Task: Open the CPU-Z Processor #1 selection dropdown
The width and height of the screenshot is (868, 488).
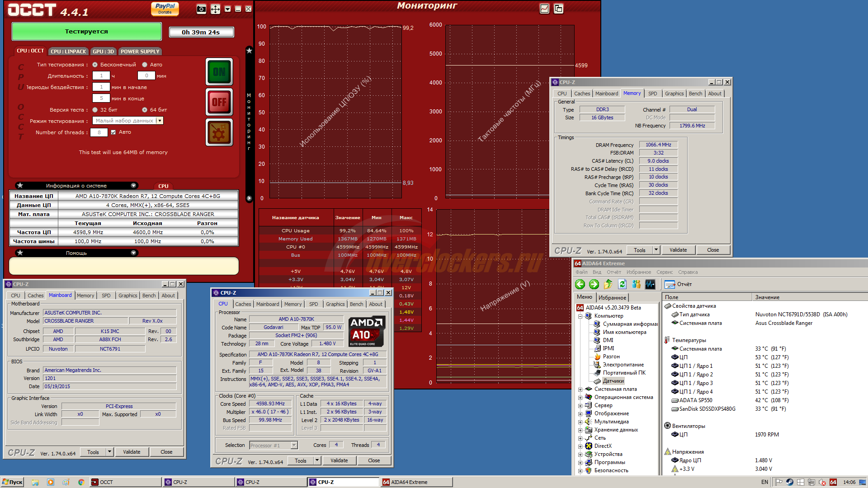Action: [294, 446]
